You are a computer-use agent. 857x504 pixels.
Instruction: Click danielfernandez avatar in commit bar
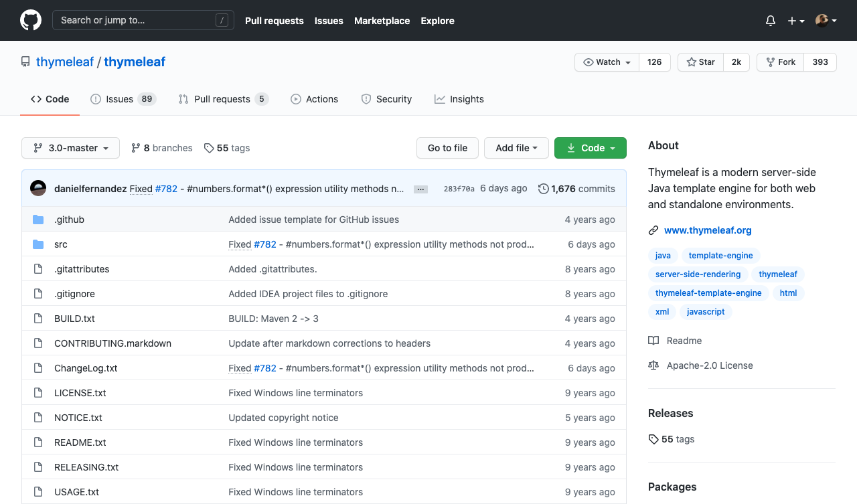point(38,188)
